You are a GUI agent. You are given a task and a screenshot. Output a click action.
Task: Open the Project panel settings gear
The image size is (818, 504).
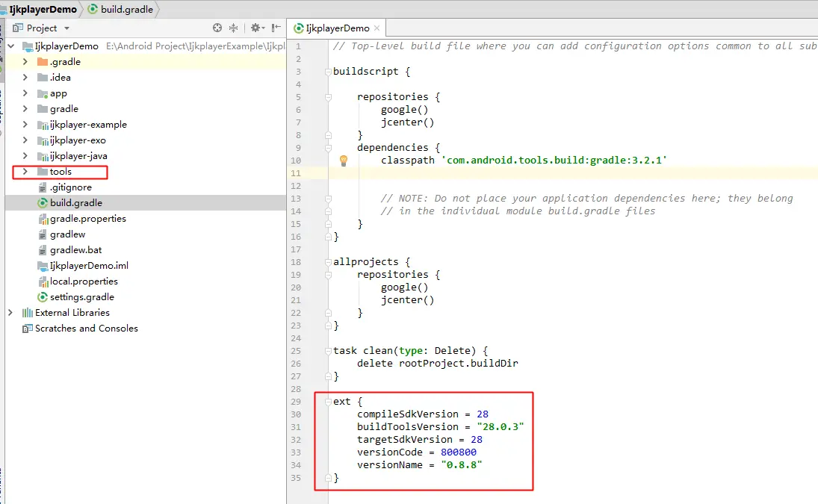pyautogui.click(x=257, y=28)
